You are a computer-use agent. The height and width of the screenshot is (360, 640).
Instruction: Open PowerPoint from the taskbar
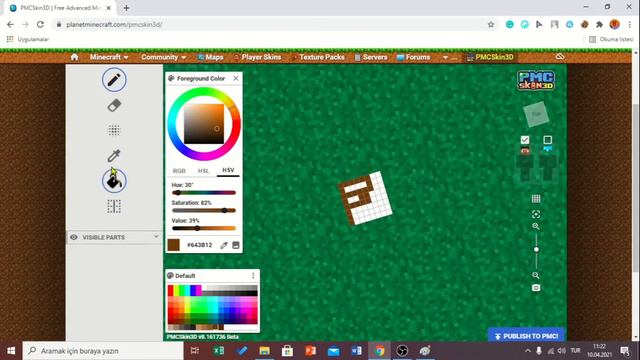310,351
